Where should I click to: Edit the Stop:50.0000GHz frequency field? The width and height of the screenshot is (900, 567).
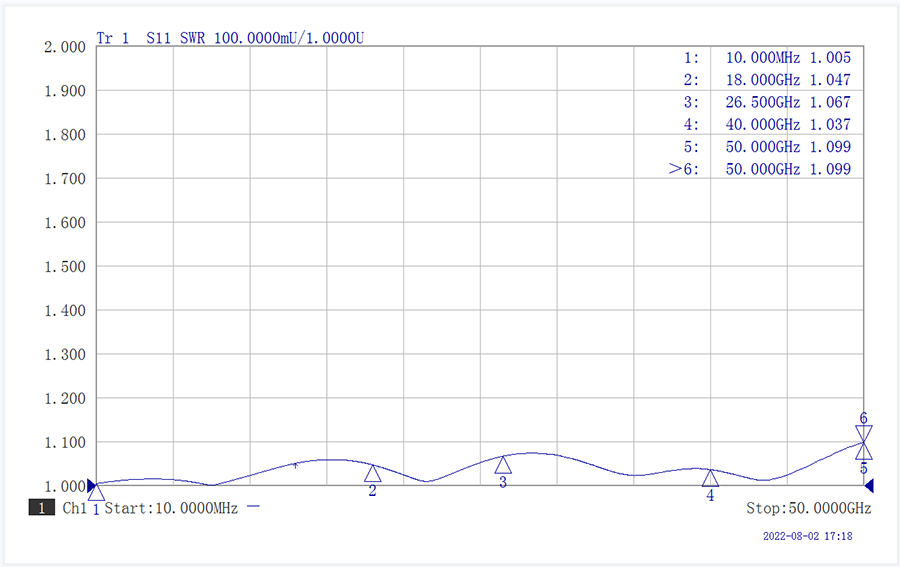pyautogui.click(x=808, y=509)
